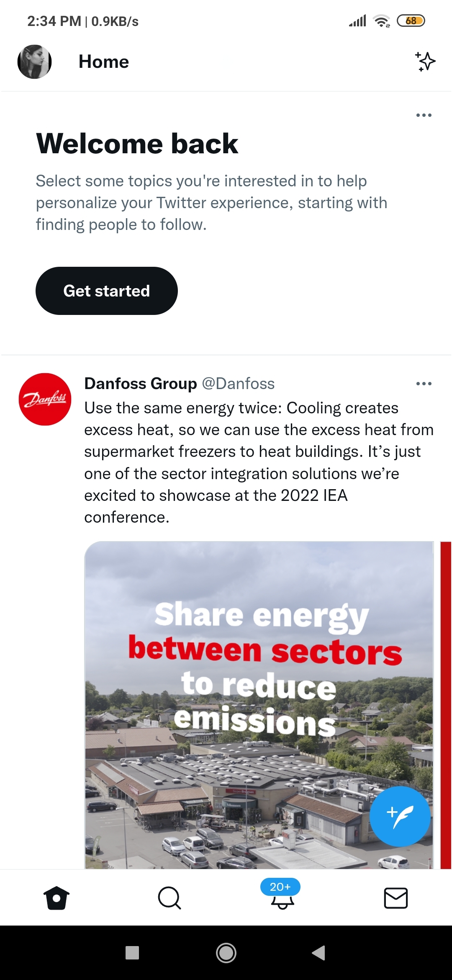The image size is (452, 980).
Task: Open the Messages envelope tab
Action: [x=395, y=898]
